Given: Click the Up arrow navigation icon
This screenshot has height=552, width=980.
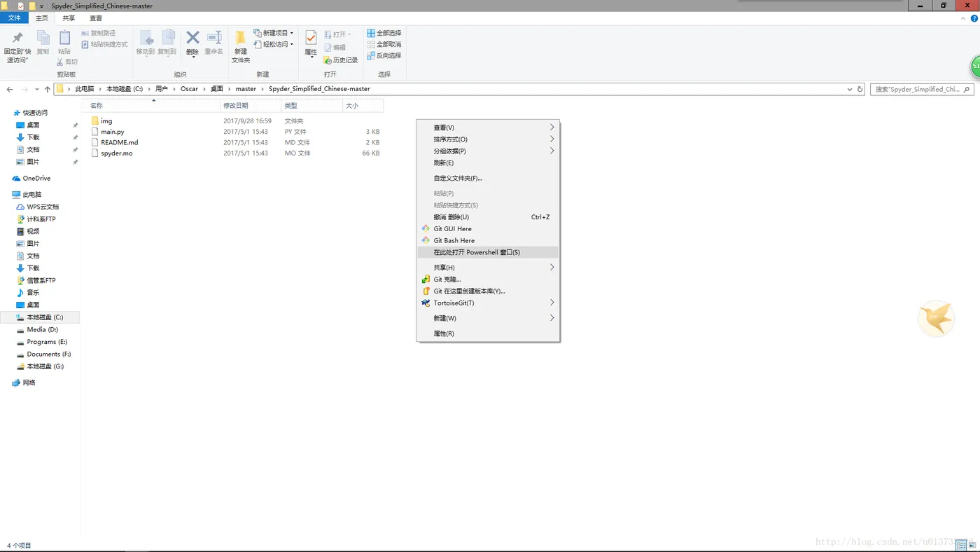Looking at the screenshot, I should coord(48,89).
